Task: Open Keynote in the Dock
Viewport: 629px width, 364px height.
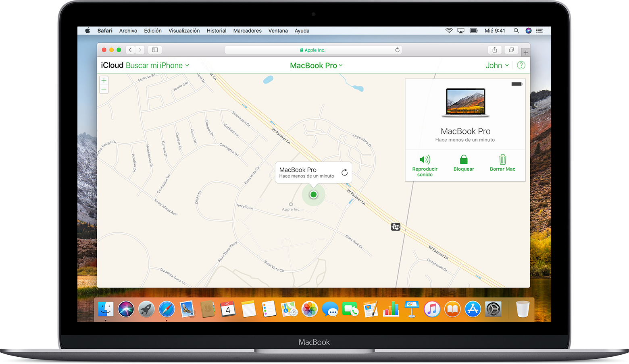Action: (x=412, y=309)
